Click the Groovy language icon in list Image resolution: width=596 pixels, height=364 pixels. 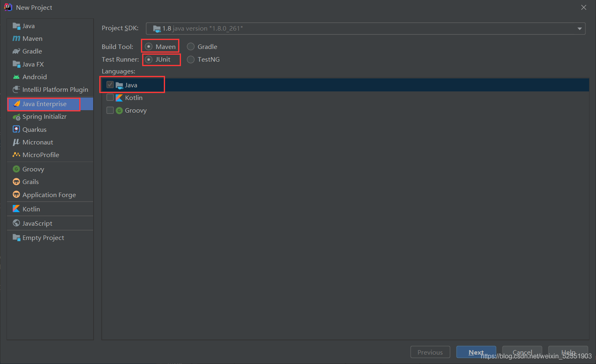tap(119, 111)
